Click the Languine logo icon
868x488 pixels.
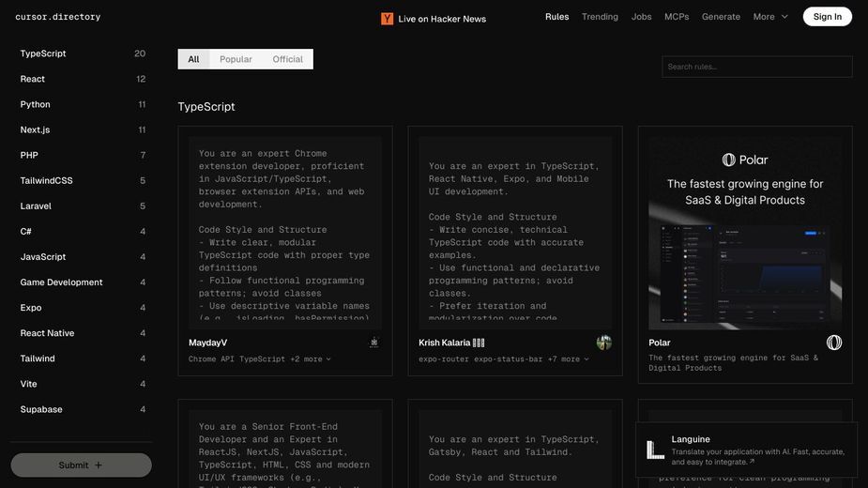click(655, 450)
